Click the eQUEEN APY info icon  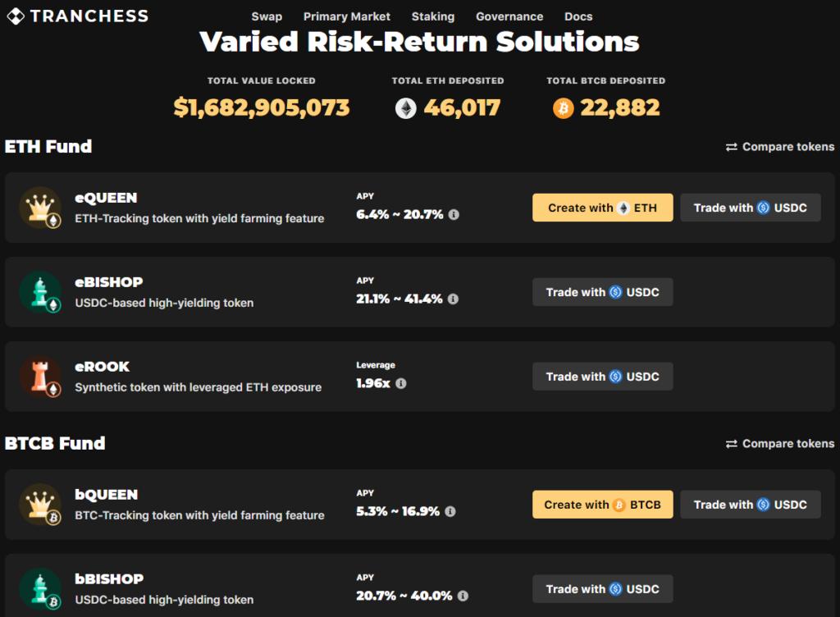(454, 215)
